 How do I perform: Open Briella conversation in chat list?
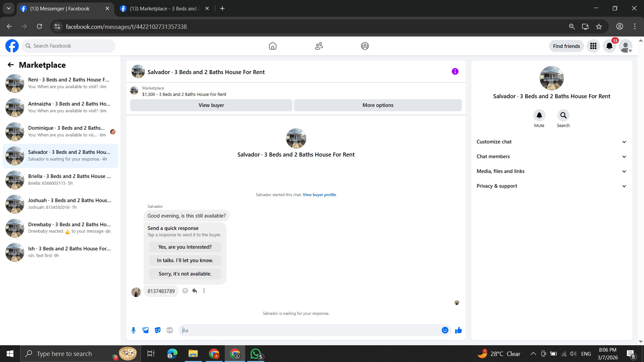pyautogui.click(x=60, y=180)
